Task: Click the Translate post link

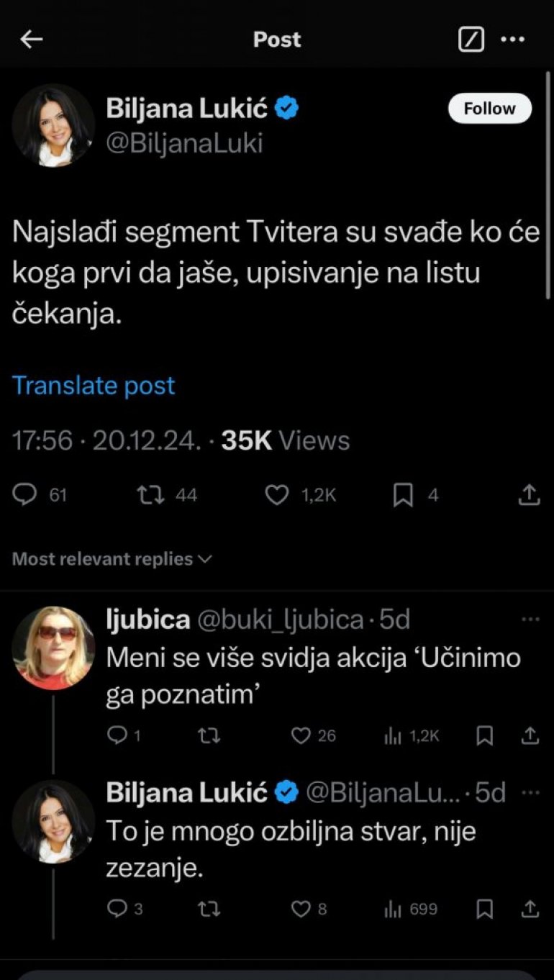Action: pos(94,386)
